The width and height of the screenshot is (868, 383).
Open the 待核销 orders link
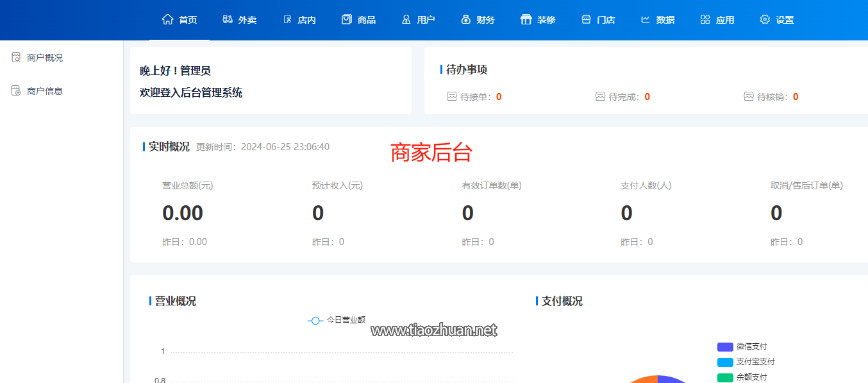point(771,97)
